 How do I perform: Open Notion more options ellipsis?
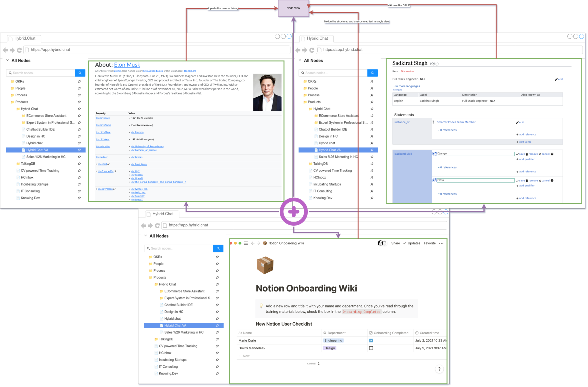442,243
